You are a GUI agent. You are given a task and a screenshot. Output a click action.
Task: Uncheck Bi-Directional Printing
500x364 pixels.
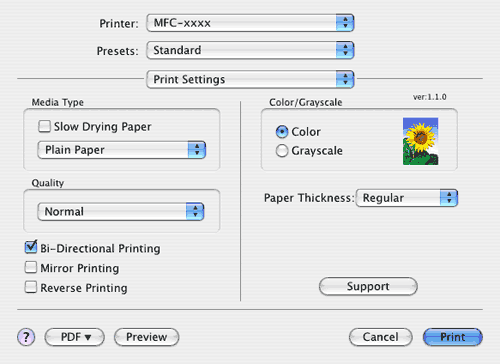click(x=31, y=247)
